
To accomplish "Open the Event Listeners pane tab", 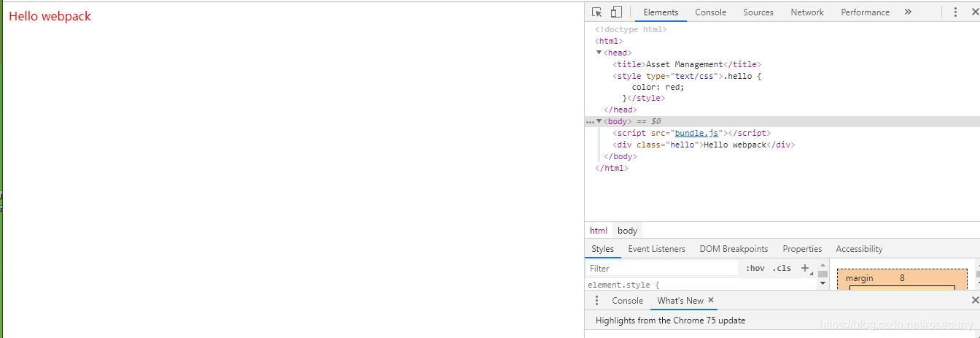I will 657,249.
